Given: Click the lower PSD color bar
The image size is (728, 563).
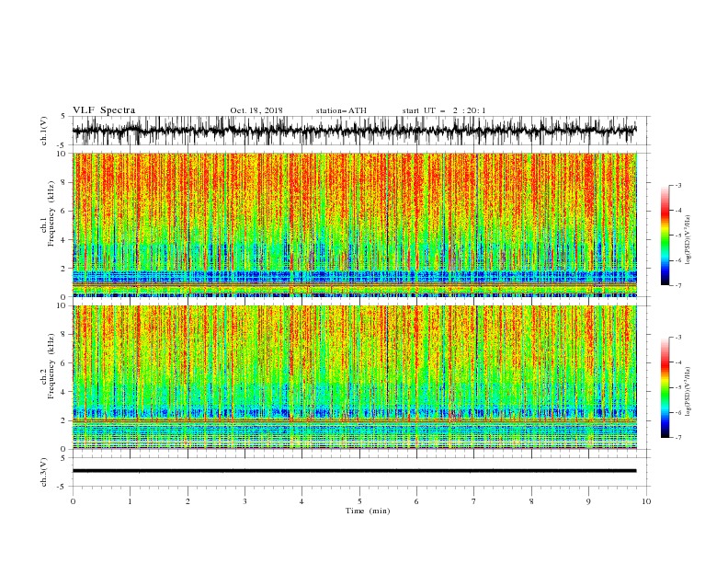Looking at the screenshot, I should (x=665, y=387).
